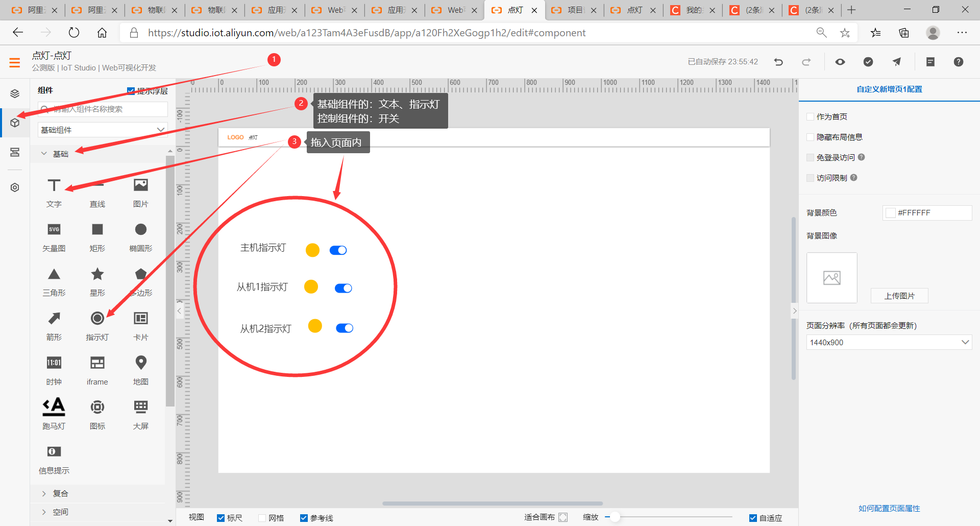Click the undo arrow in top toolbar
980x526 pixels.
tap(778, 62)
